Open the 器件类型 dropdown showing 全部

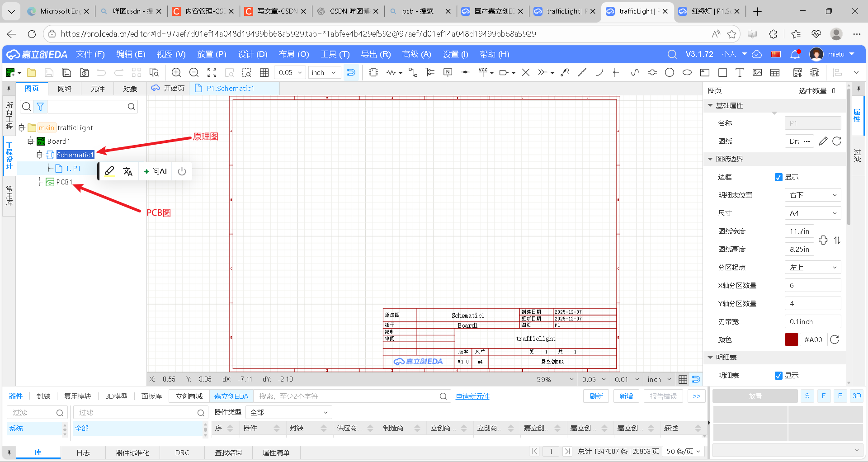288,412
